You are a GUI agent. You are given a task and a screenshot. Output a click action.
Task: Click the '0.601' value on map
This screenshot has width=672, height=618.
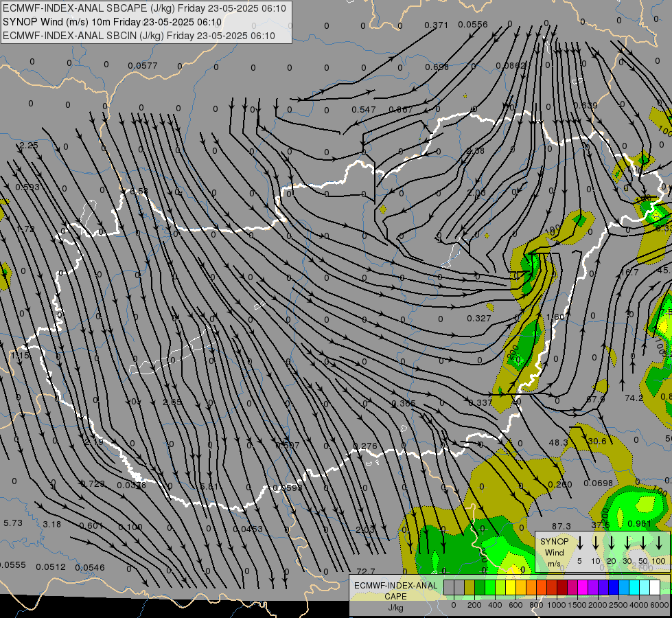pyautogui.click(x=91, y=526)
